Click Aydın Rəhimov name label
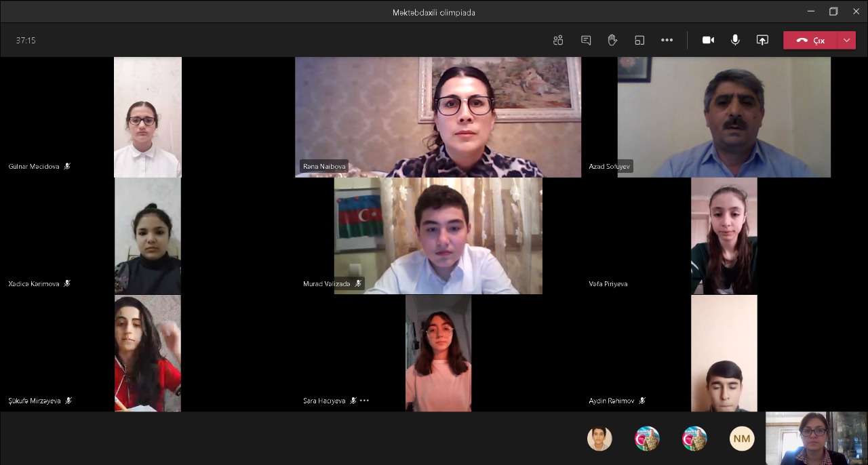Viewport: 868px width, 465px height. pos(612,401)
